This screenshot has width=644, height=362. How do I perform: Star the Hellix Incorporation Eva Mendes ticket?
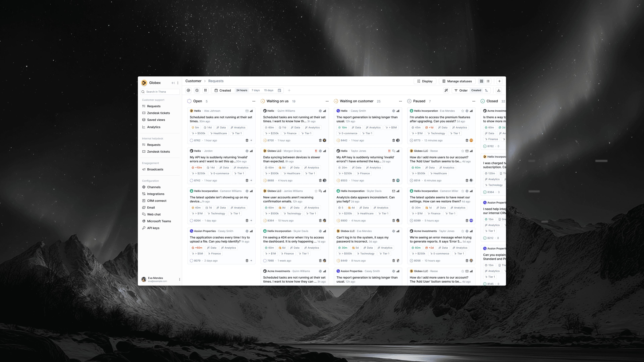point(463,111)
